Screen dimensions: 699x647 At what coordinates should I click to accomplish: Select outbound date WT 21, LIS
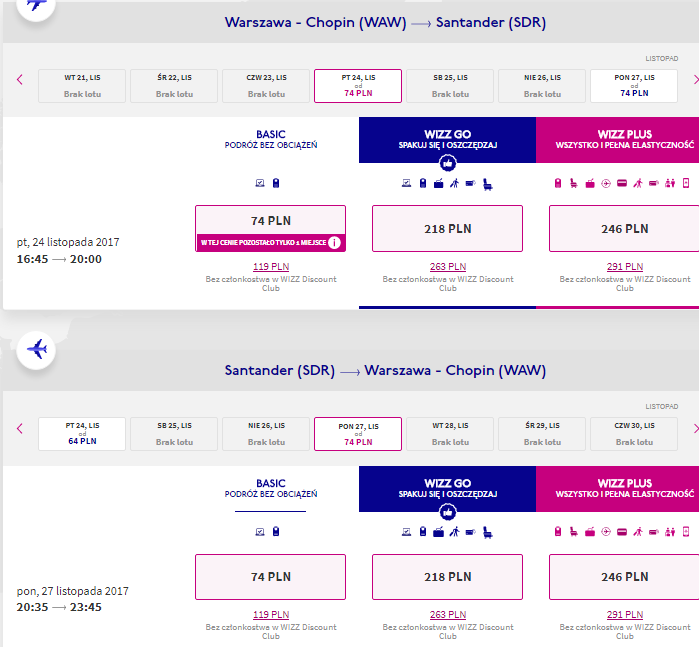[82, 86]
